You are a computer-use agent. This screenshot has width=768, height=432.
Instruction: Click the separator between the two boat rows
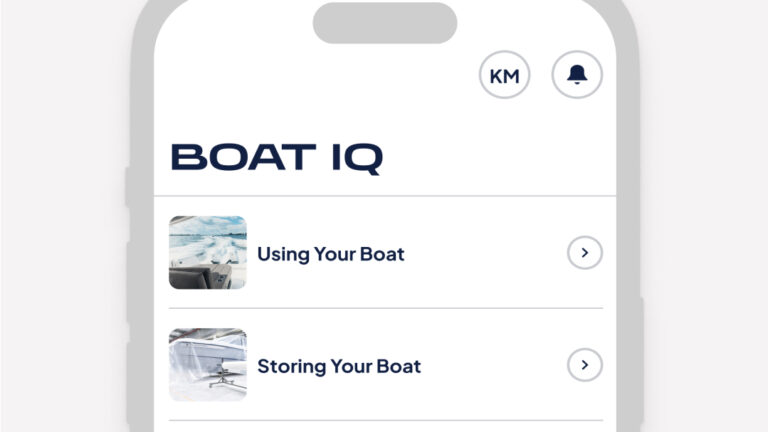click(385, 308)
